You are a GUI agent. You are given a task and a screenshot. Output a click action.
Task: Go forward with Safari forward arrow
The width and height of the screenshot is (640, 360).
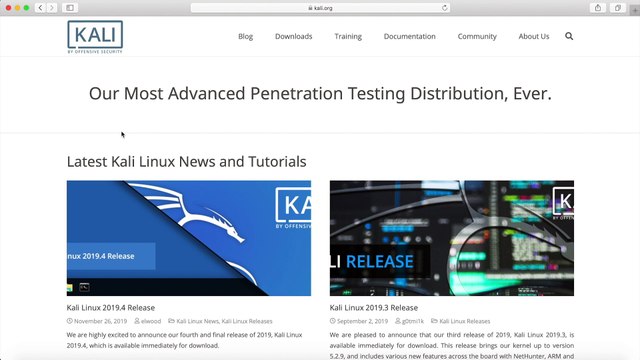[51, 8]
